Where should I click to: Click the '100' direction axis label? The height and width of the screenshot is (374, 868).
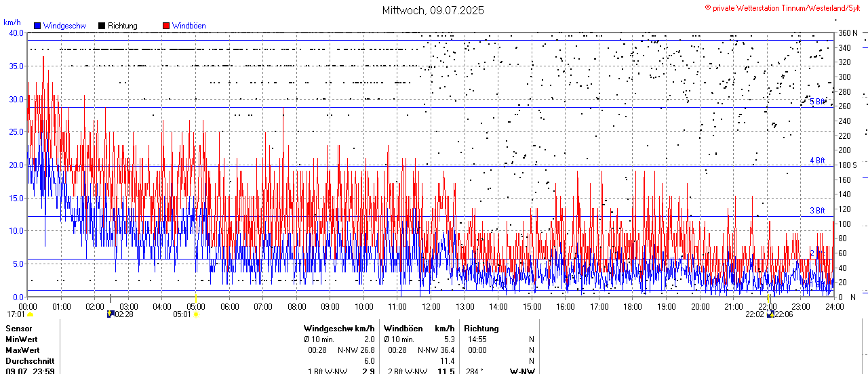(844, 224)
